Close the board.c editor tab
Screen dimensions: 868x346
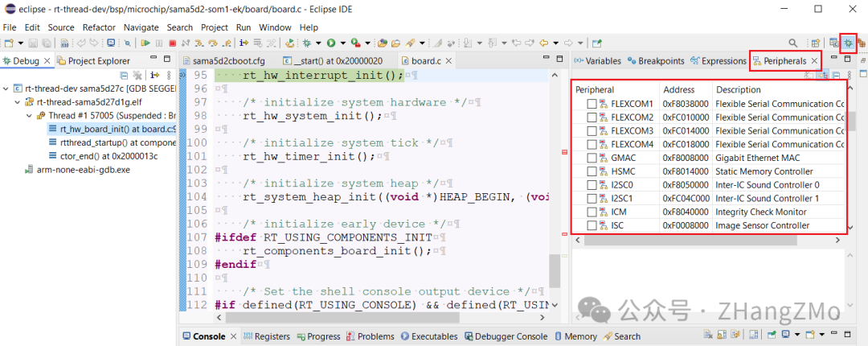(448, 61)
